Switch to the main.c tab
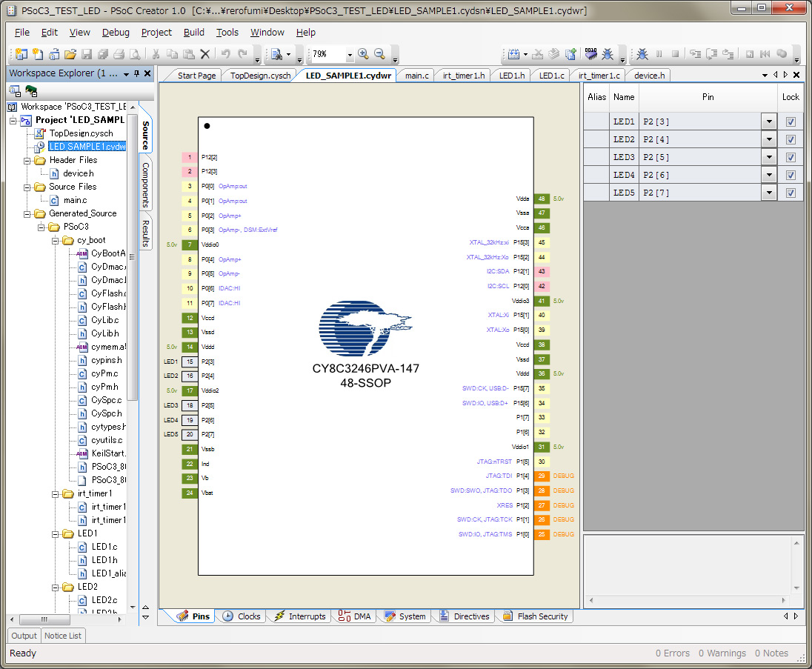The height and width of the screenshot is (669, 812). click(x=417, y=76)
